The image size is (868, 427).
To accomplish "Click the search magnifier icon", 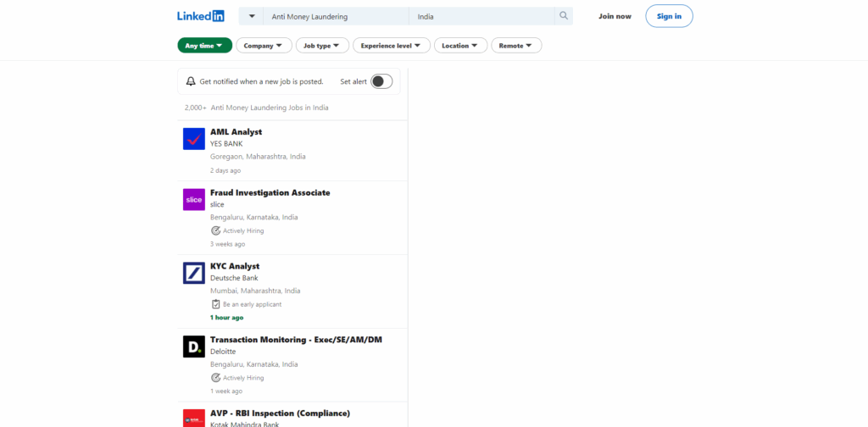I will click(564, 16).
